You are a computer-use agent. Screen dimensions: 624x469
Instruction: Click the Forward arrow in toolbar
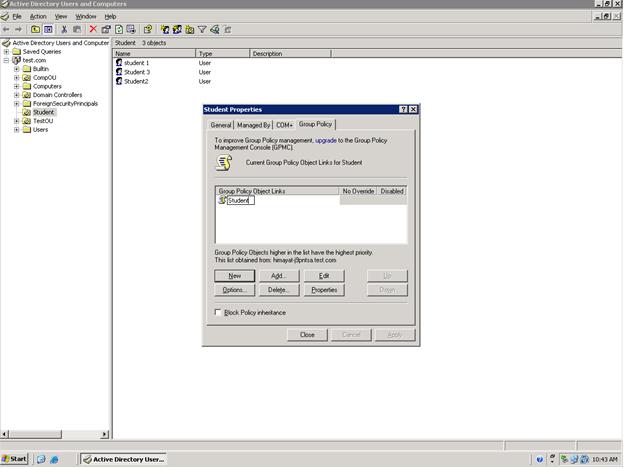coord(18,29)
